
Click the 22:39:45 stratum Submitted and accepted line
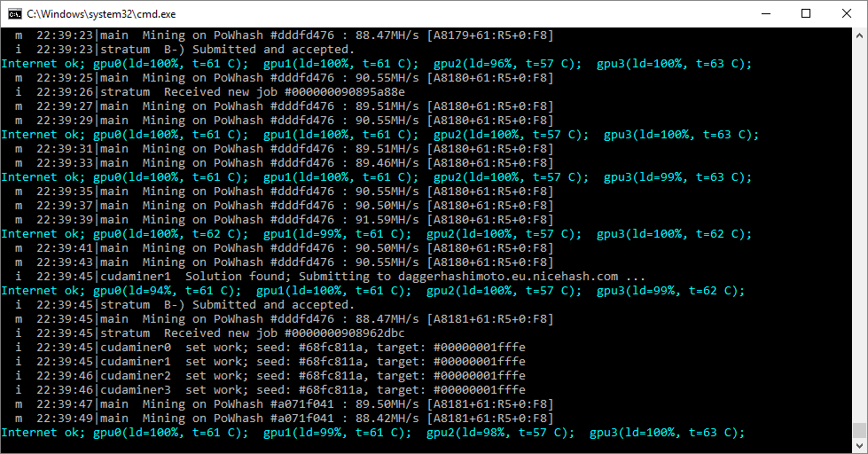pos(184,305)
